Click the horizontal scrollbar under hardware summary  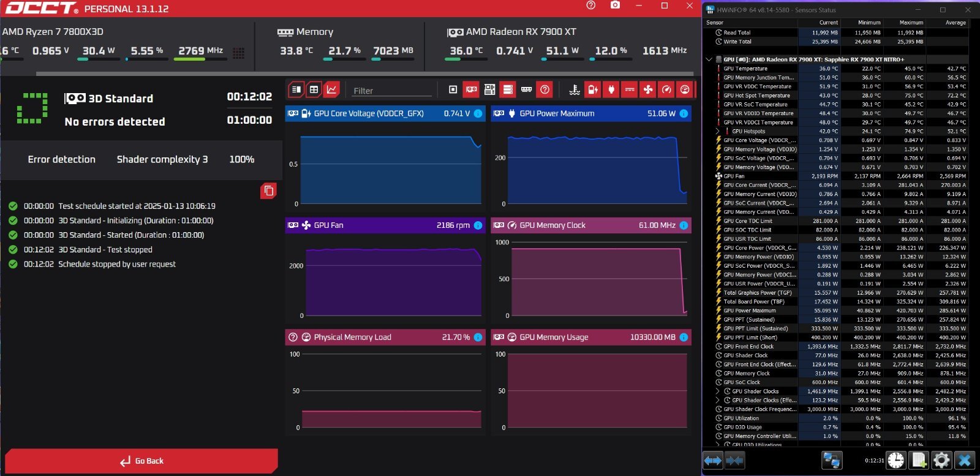pyautogui.click(x=366, y=74)
